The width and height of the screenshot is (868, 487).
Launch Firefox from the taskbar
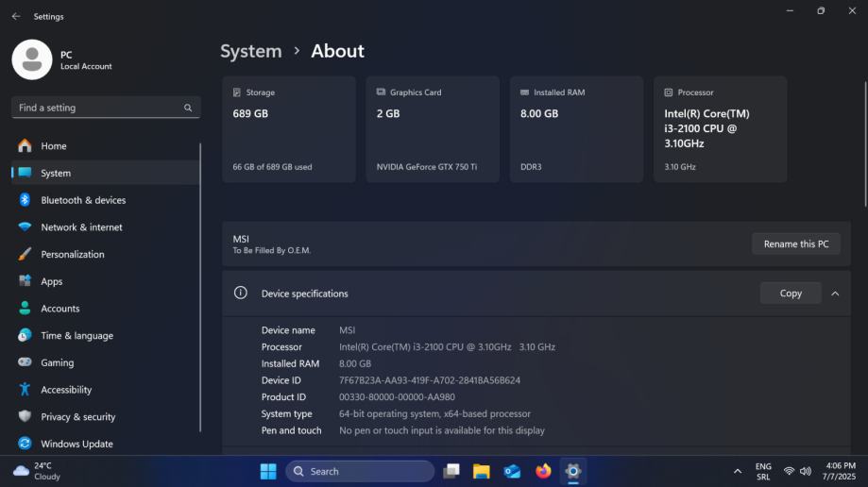(x=542, y=471)
